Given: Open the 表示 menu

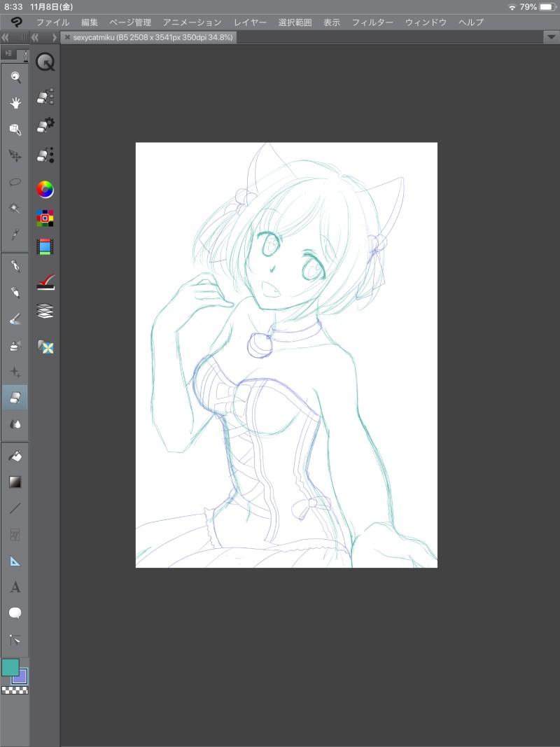Looking at the screenshot, I should [332, 22].
